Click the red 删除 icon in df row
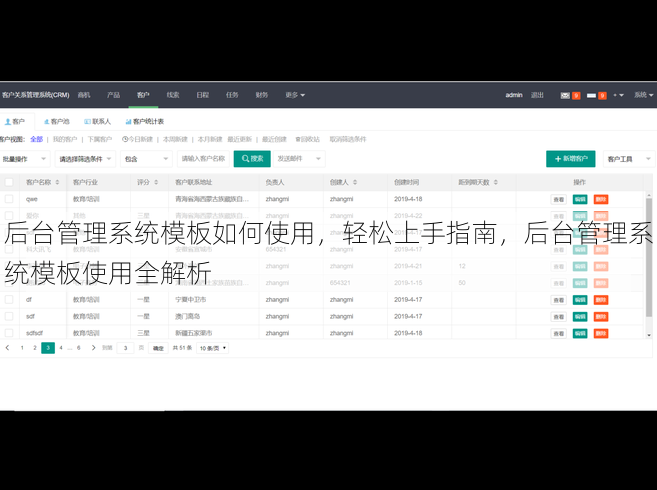Image resolution: width=657 pixels, height=490 pixels. [x=601, y=300]
